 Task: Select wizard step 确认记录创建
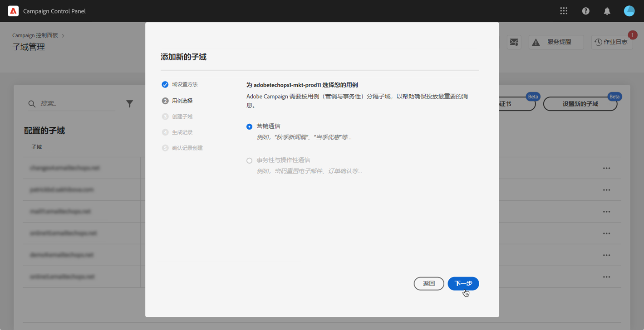(x=182, y=148)
